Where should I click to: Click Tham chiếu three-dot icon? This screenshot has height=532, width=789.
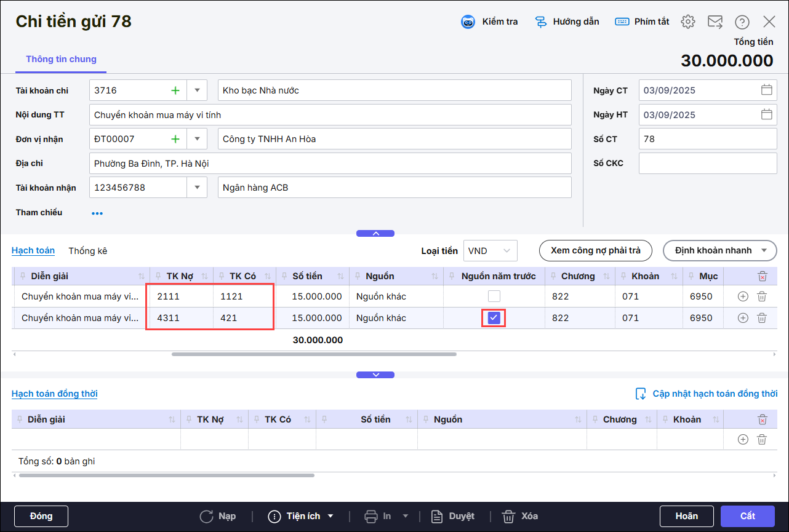coord(97,213)
